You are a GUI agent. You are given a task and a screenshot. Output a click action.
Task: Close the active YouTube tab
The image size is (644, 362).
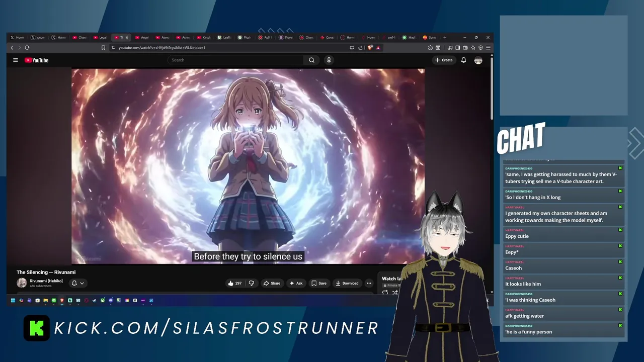pos(127,37)
